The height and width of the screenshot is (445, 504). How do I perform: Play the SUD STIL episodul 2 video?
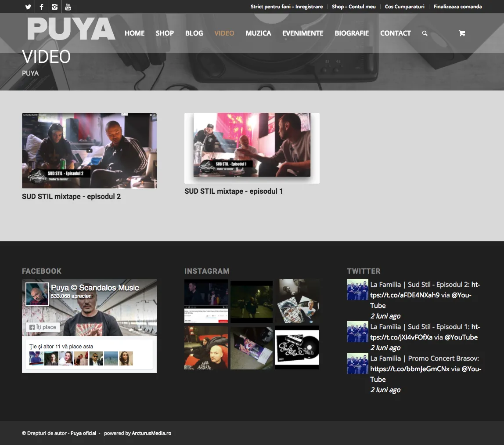[x=89, y=150]
